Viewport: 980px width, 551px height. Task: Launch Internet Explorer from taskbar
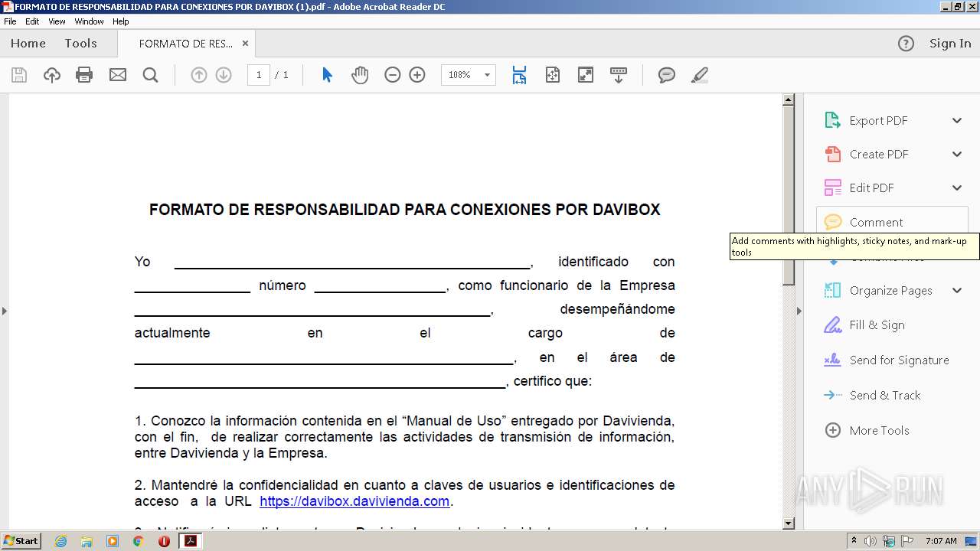pyautogui.click(x=61, y=541)
